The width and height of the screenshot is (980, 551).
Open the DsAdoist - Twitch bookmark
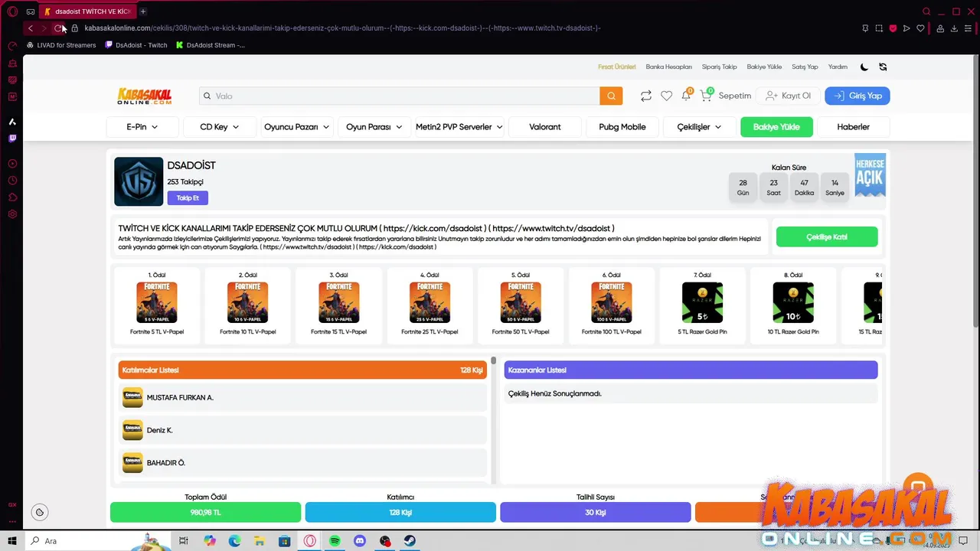click(136, 45)
